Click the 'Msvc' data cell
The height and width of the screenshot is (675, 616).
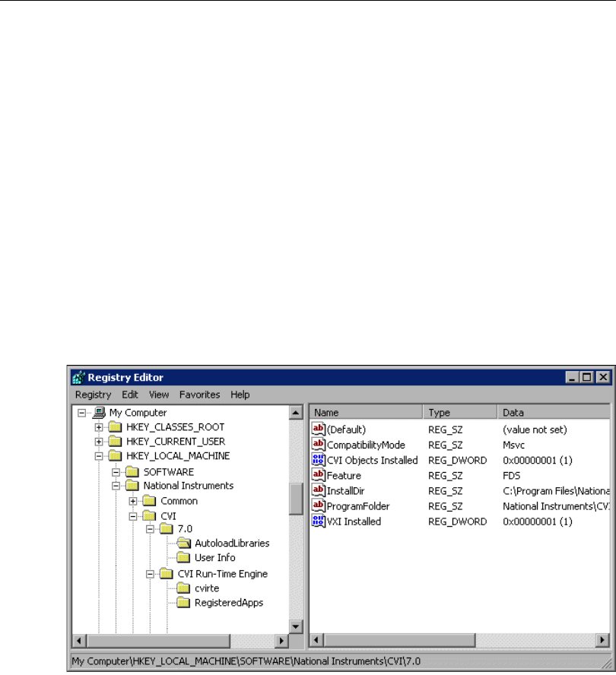point(513,445)
